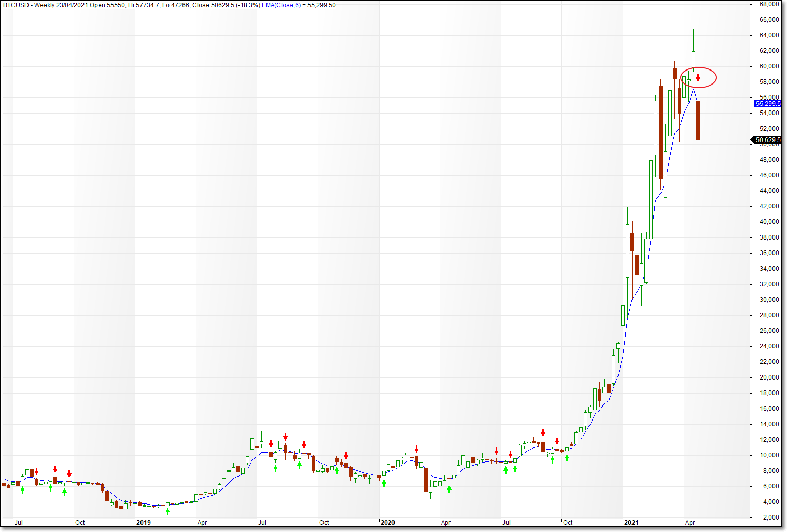
Task: Click the 30,000 price axis label
Action: click(x=769, y=300)
